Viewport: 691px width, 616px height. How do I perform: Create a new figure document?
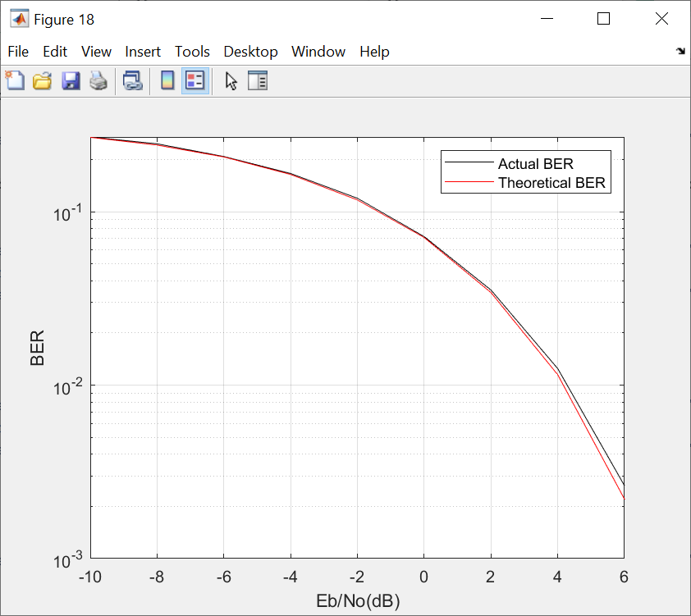(15, 80)
